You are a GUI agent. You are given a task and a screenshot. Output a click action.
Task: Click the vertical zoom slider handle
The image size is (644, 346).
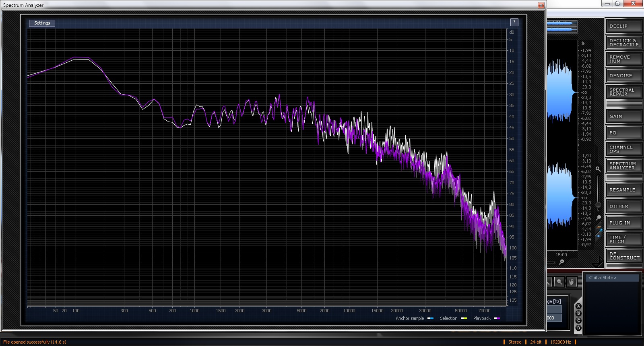tap(599, 206)
